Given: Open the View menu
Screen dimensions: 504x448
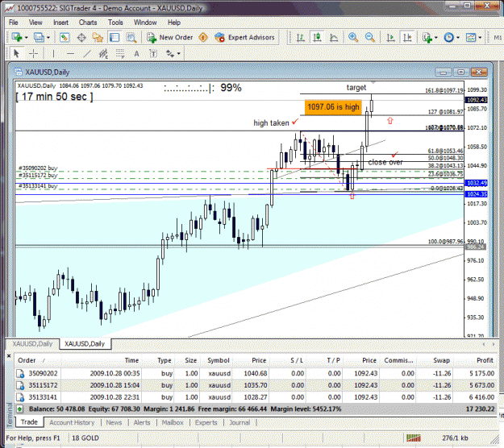Looking at the screenshot, I should pyautogui.click(x=35, y=23).
